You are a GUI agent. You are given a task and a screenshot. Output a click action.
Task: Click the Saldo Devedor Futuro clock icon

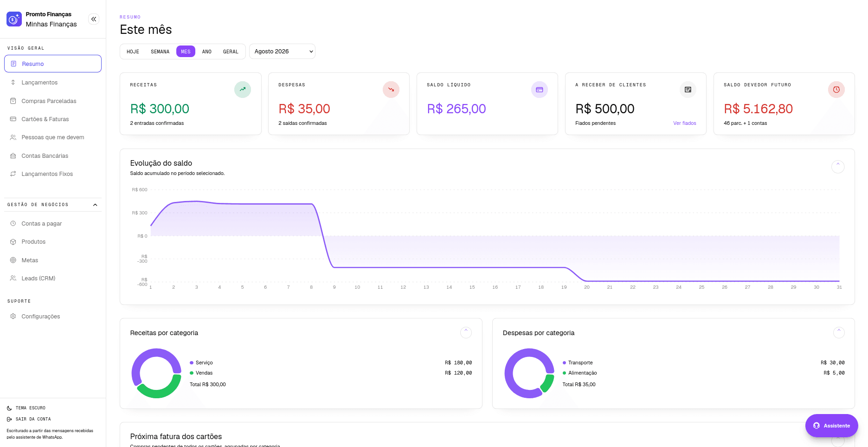click(x=836, y=90)
